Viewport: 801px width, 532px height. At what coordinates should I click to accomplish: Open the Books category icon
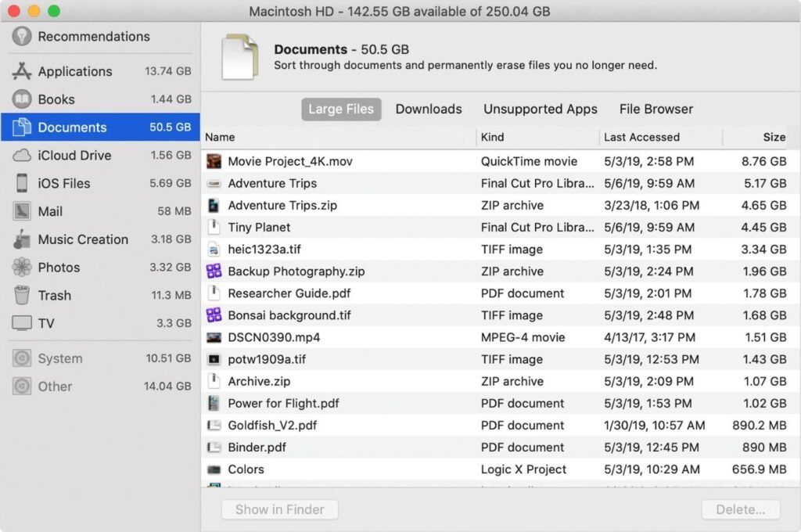22,99
